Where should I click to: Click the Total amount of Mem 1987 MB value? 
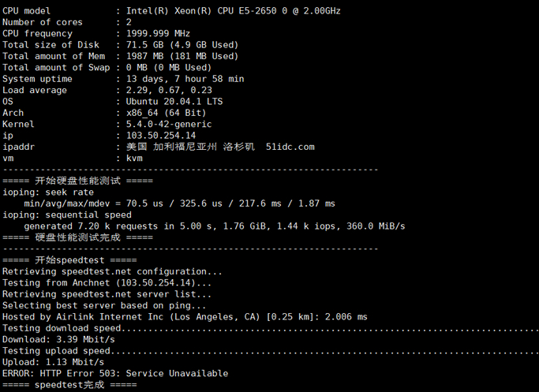182,56
